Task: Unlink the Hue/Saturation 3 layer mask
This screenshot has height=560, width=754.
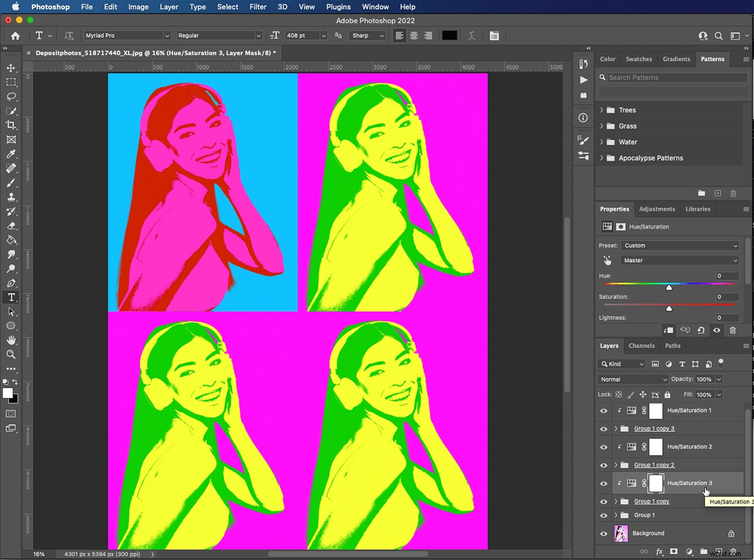Action: point(645,483)
